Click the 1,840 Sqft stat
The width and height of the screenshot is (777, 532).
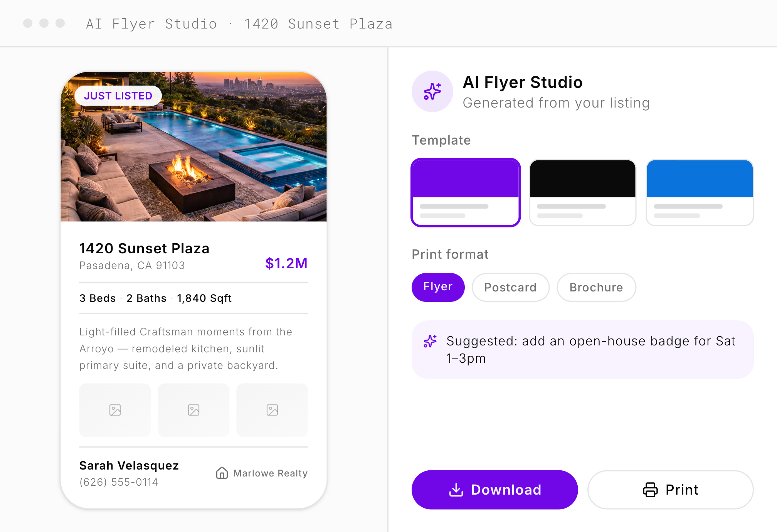[x=204, y=298]
